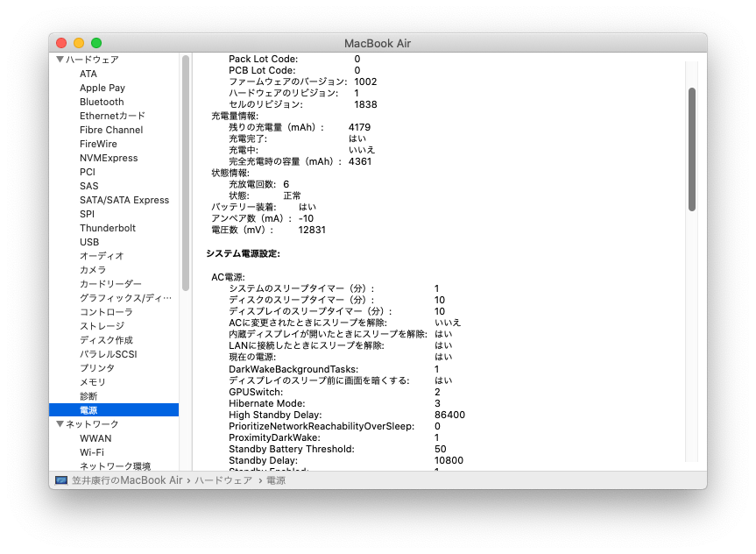Image resolution: width=756 pixels, height=554 pixels.
Task: Select パラレルSCSI in the sidebar
Action: 108,354
